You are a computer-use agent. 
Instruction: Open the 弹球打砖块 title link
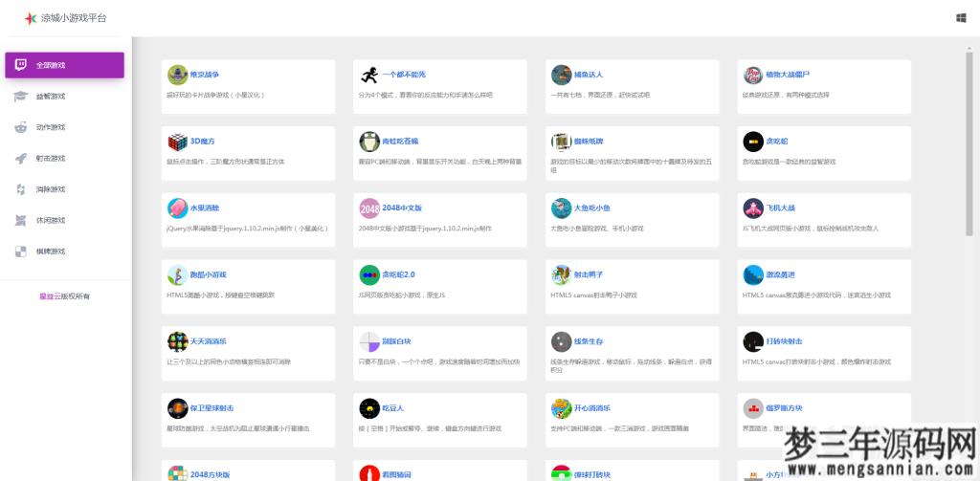[x=592, y=474]
